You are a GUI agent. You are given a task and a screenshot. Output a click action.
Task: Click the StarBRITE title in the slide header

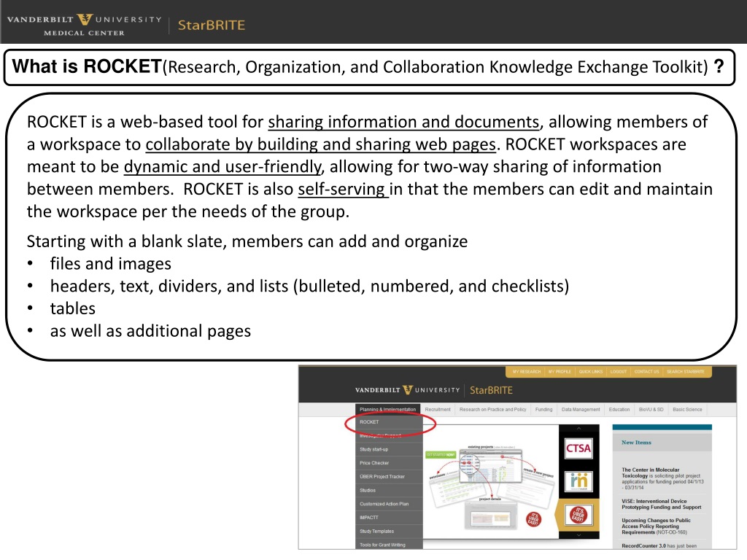click(x=212, y=26)
